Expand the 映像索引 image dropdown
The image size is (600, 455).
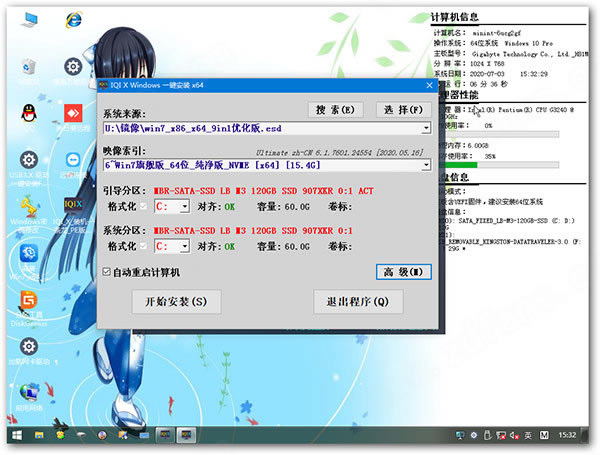click(x=426, y=165)
